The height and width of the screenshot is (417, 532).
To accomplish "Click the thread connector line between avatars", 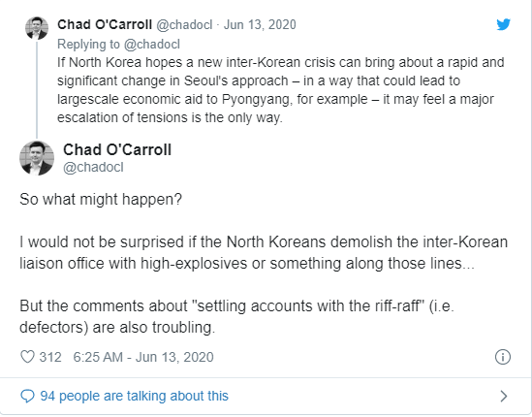I will (x=37, y=90).
